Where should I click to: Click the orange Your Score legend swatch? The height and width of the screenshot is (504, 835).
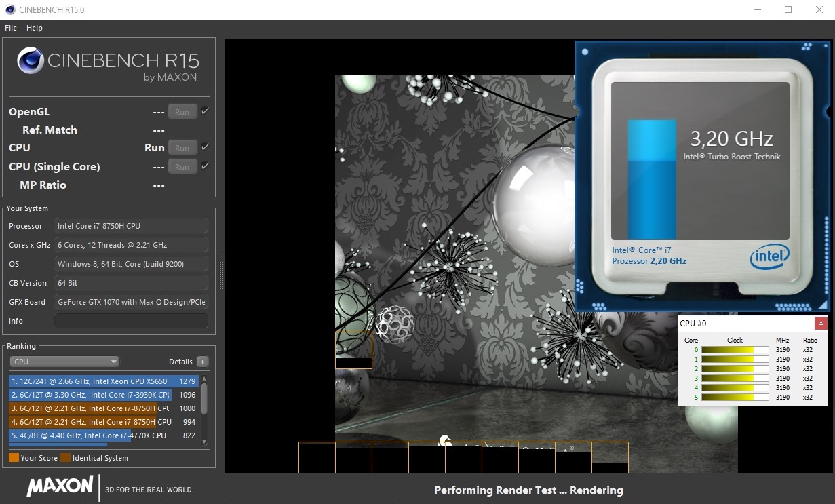pyautogui.click(x=14, y=458)
